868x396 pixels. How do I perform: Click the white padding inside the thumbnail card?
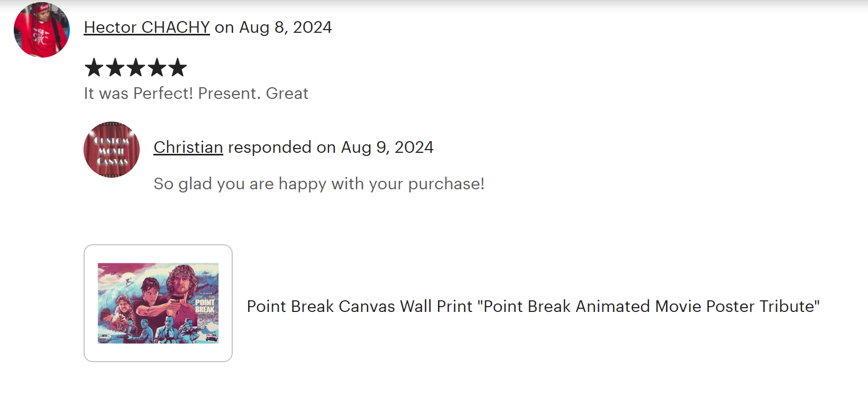click(x=158, y=353)
